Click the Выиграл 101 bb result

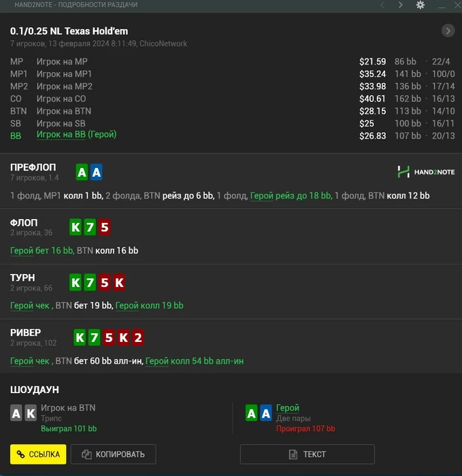pyautogui.click(x=69, y=428)
